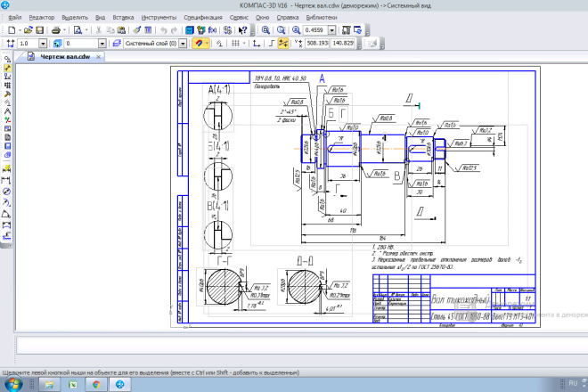588x392 pixels.
Task: Select the Designations panel icon in the sidebar
Action: click(7, 77)
